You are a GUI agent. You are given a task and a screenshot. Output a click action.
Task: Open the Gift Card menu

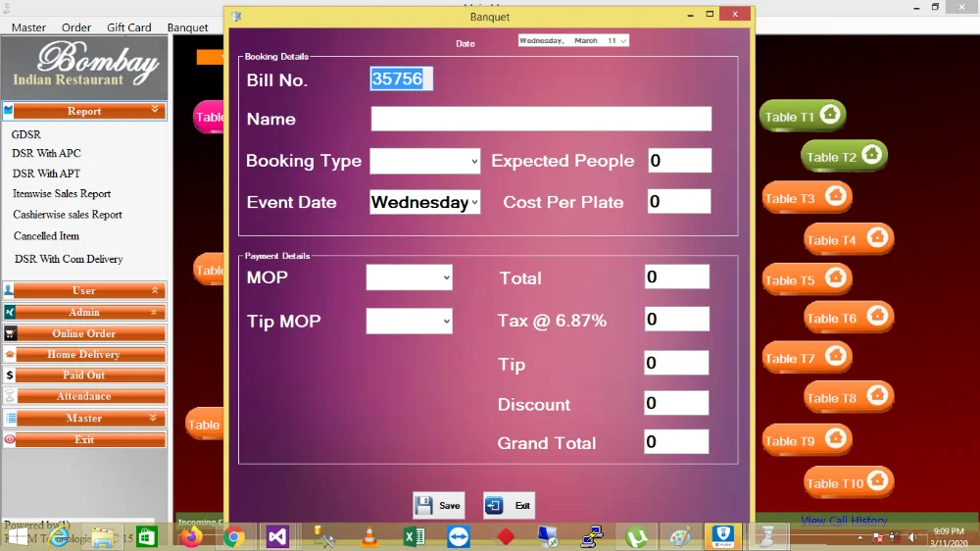pyautogui.click(x=128, y=27)
